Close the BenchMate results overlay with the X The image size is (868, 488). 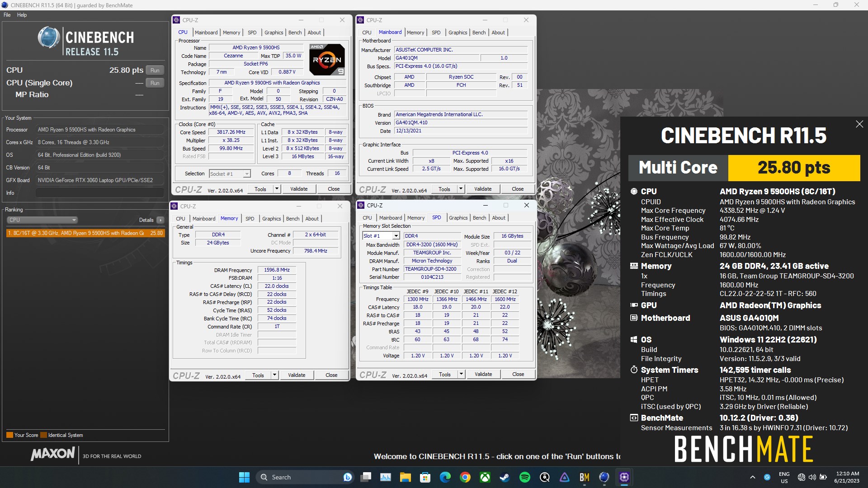click(x=859, y=124)
